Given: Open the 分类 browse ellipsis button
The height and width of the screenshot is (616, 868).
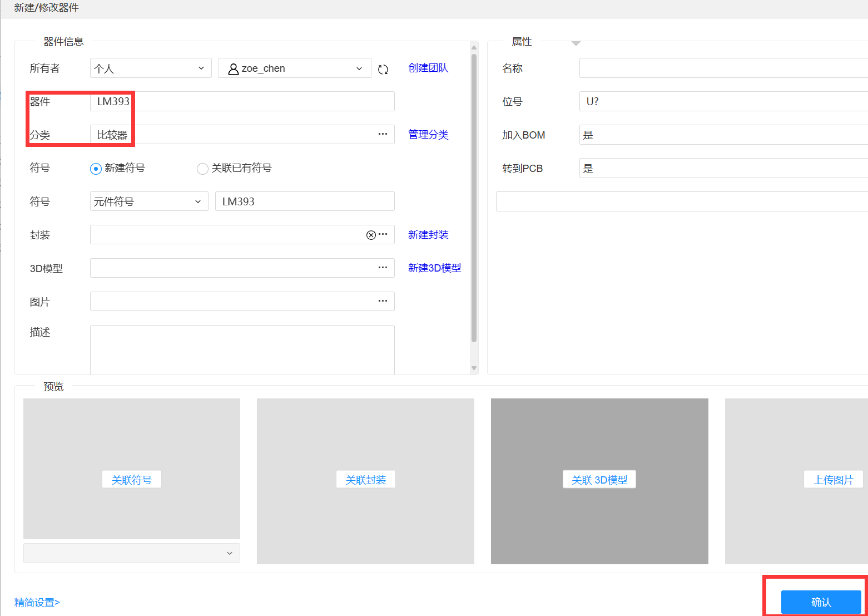Looking at the screenshot, I should coord(383,134).
